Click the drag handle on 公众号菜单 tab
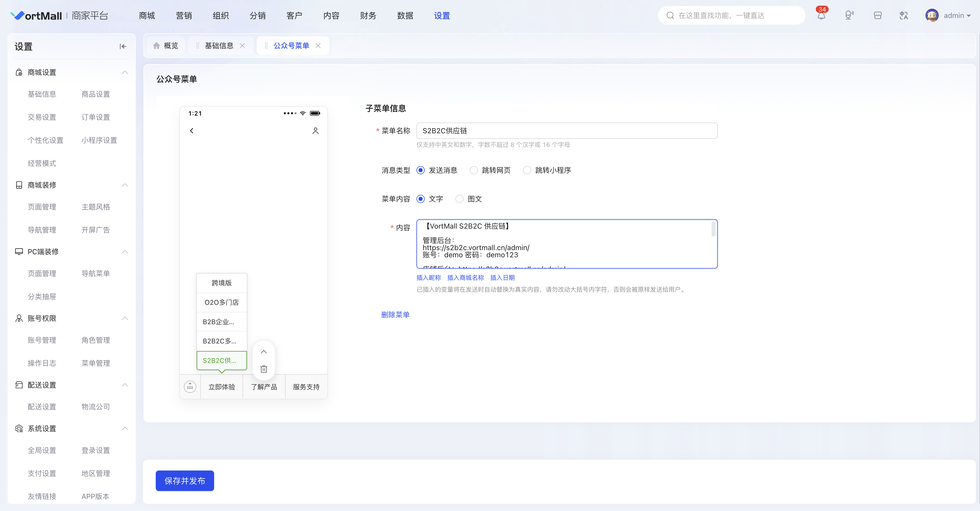The height and width of the screenshot is (511, 980). click(266, 46)
